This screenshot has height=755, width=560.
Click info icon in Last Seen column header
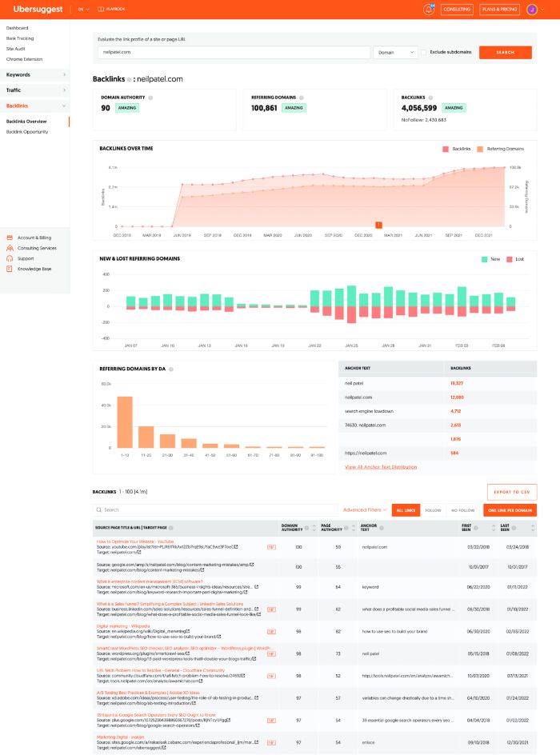click(514, 528)
